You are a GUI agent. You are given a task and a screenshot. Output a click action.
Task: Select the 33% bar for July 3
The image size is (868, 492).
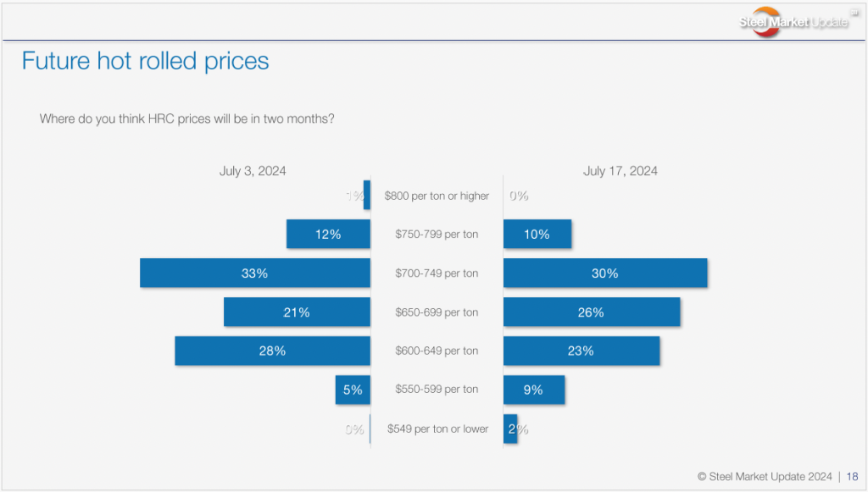tap(255, 273)
